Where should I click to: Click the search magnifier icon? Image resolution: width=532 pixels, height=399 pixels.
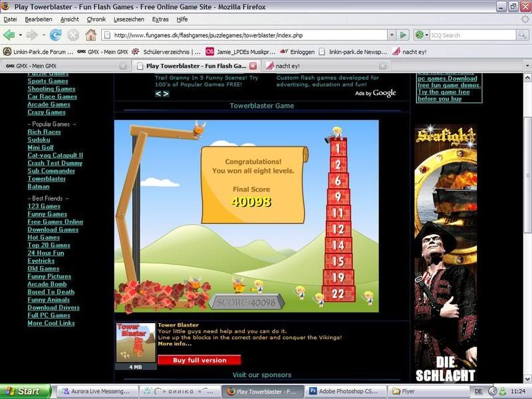pos(523,35)
